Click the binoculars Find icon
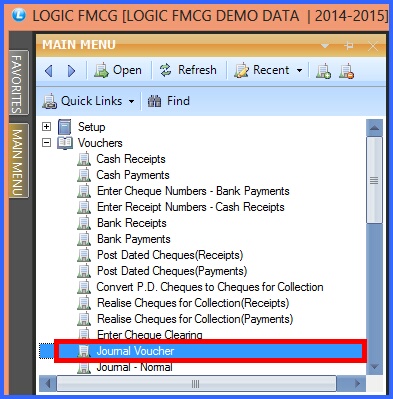 154,101
